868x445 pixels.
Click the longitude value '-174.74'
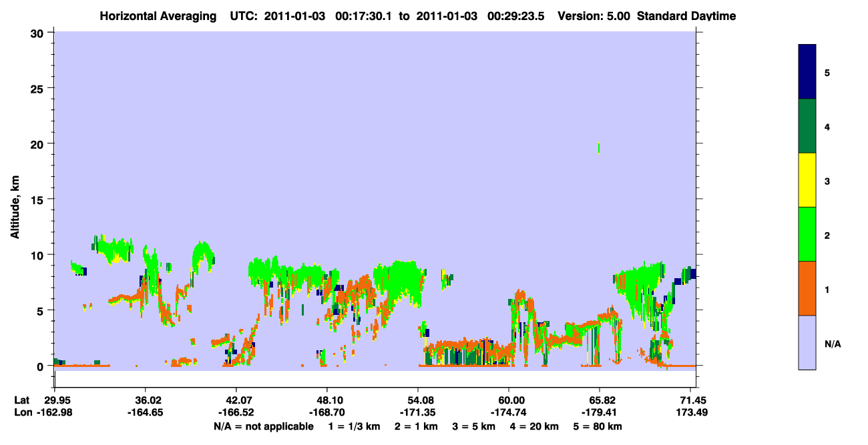click(509, 412)
